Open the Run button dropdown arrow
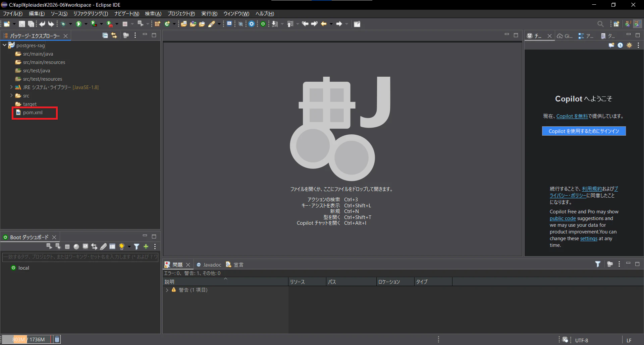Image resolution: width=644 pixels, height=345 pixels. (x=86, y=24)
